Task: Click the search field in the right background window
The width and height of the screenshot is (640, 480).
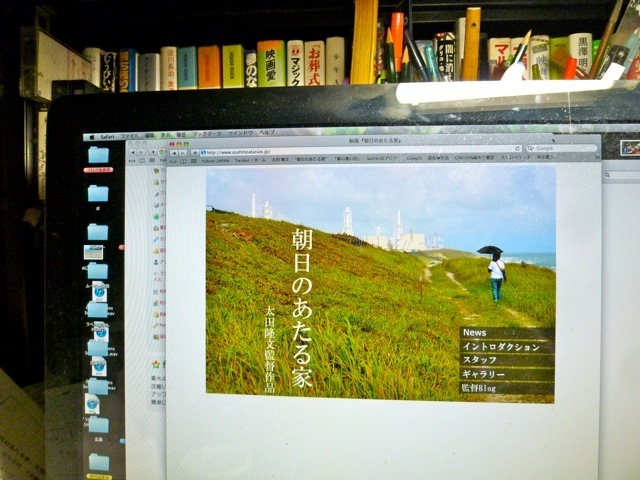Action: point(622,175)
